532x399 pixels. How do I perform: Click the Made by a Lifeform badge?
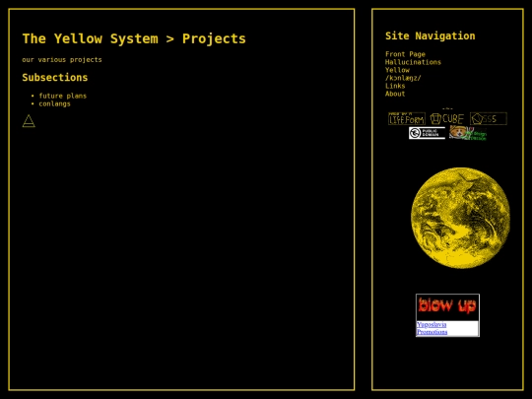(x=407, y=118)
